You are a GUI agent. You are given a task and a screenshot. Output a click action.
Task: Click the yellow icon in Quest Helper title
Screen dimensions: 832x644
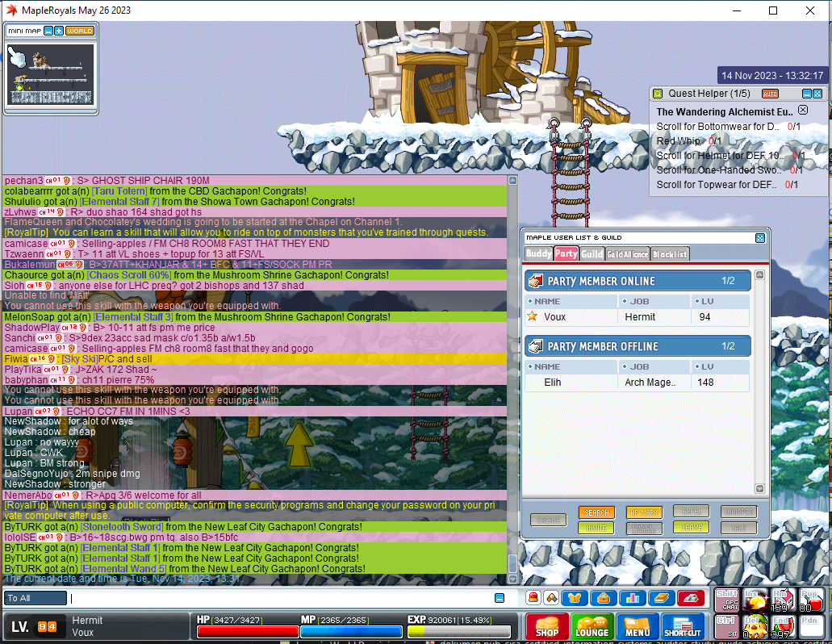658,94
